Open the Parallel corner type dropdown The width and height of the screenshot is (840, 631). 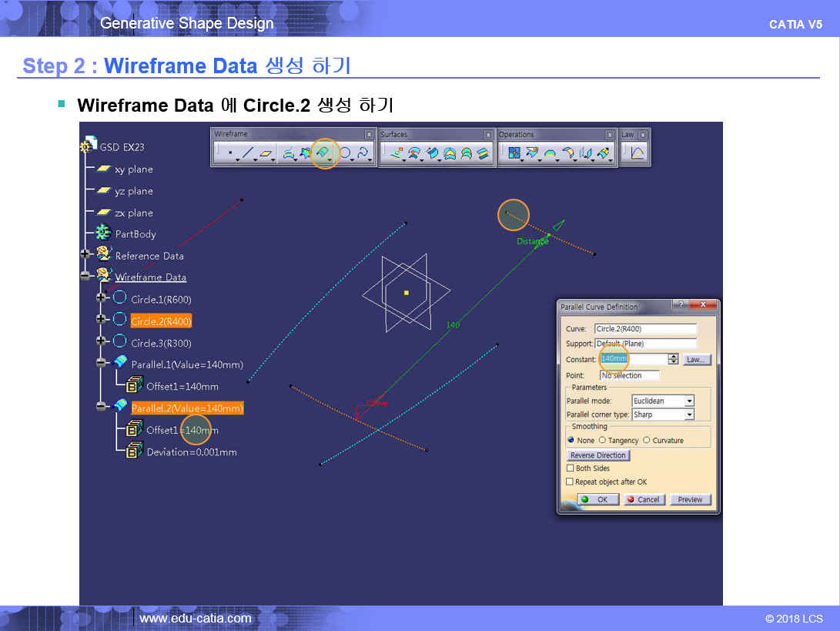coord(689,415)
